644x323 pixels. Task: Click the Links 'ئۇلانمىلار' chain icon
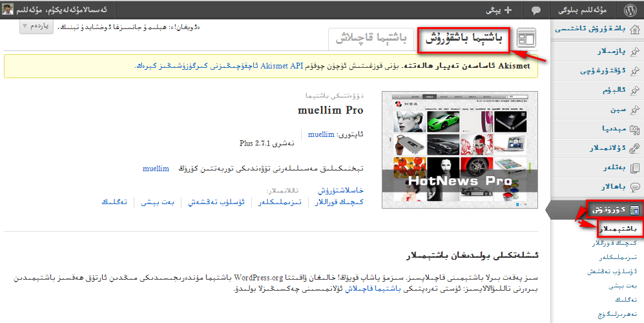click(634, 148)
